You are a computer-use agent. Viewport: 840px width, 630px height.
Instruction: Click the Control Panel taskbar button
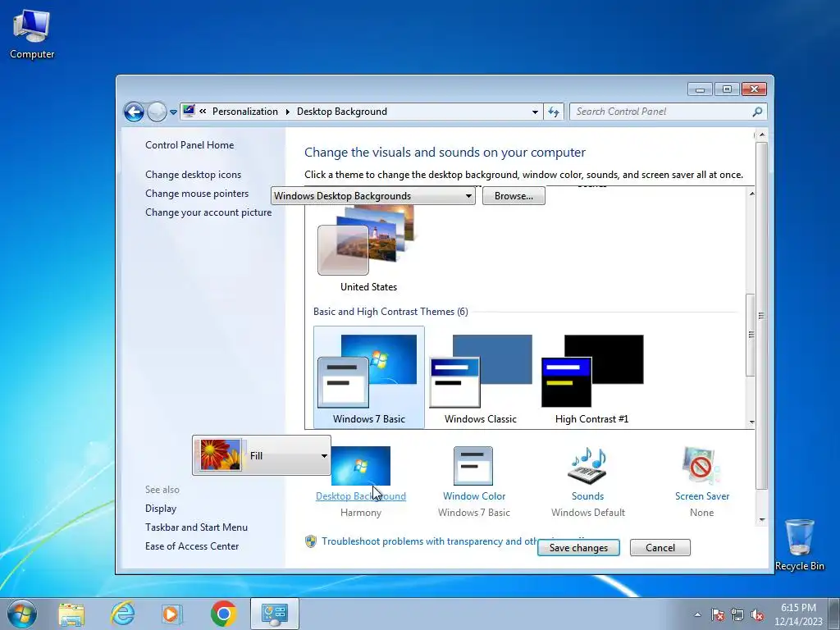(274, 614)
